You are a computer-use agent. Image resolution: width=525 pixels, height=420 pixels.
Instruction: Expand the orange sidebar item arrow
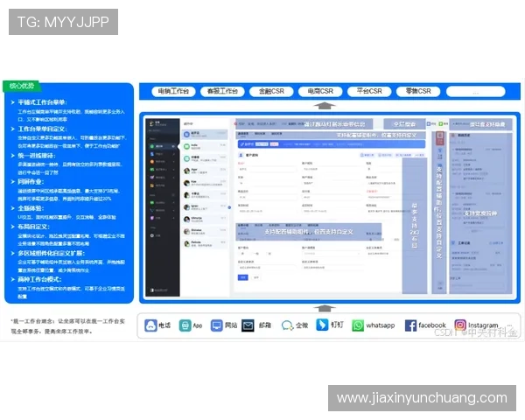pyautogui.click(x=173, y=161)
